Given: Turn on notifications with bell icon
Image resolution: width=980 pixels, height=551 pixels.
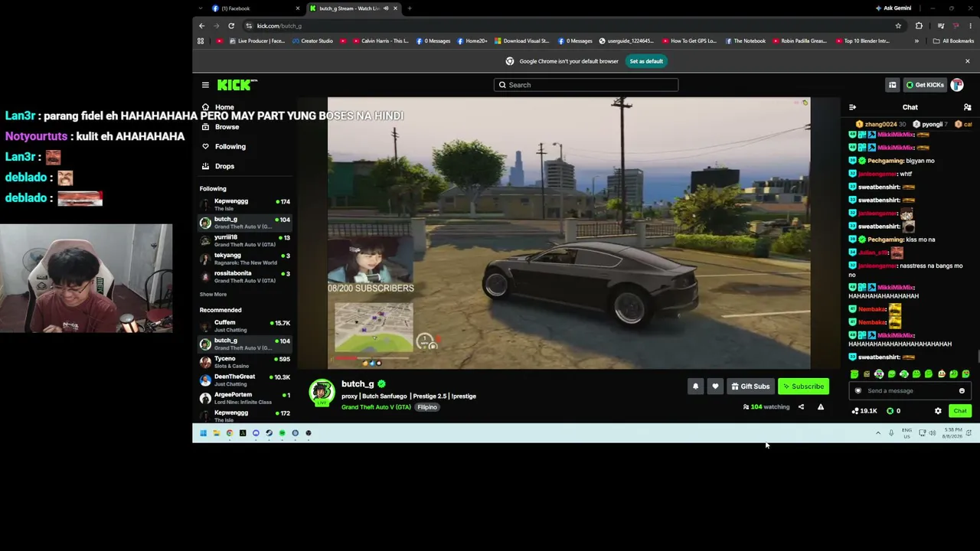Looking at the screenshot, I should pyautogui.click(x=695, y=386).
